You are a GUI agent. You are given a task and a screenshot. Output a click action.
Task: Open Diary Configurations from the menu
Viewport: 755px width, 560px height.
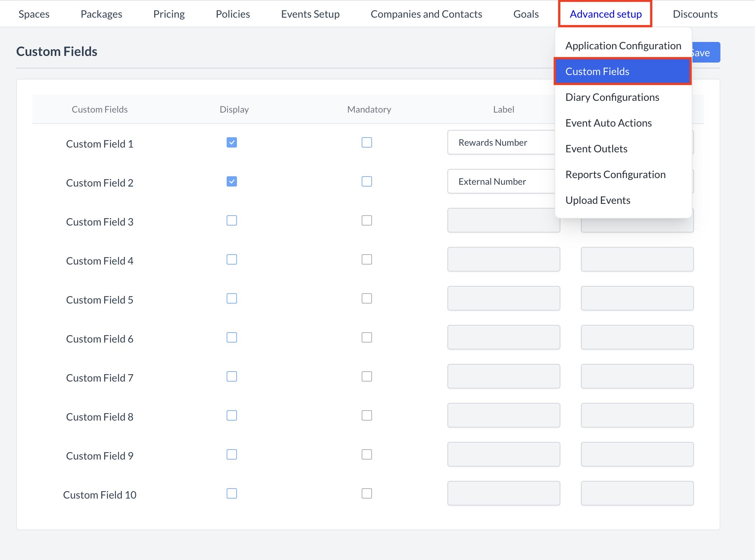(x=612, y=97)
